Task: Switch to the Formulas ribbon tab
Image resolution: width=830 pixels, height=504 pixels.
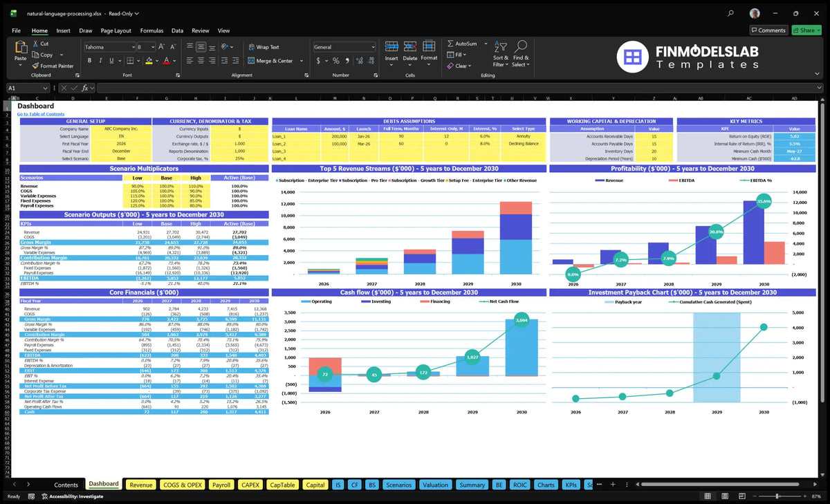Action: point(151,30)
